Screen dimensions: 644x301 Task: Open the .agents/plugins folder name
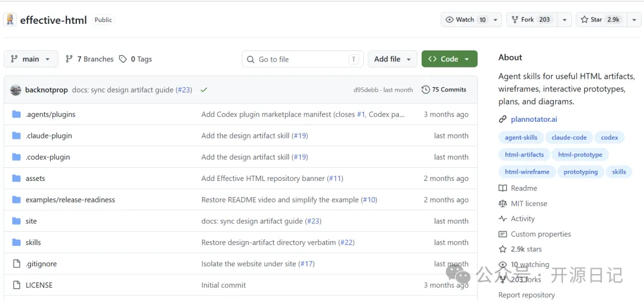point(51,114)
